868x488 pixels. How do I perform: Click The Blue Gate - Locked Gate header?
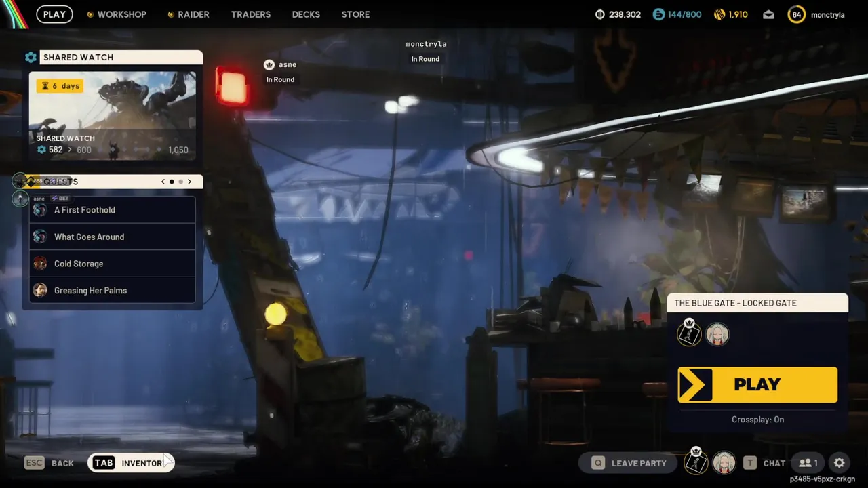pyautogui.click(x=757, y=303)
